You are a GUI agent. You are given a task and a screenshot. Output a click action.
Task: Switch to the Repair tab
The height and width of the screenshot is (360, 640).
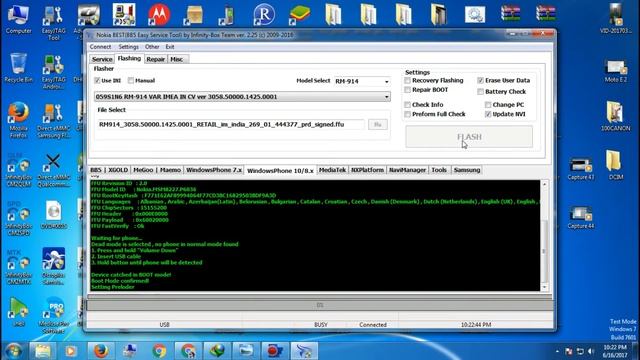156,60
